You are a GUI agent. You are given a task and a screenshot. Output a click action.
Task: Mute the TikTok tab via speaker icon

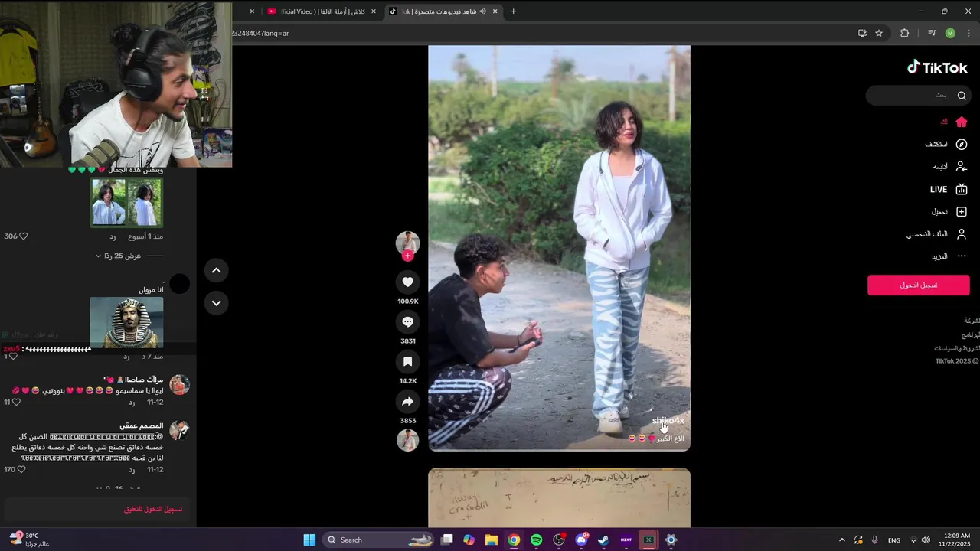point(483,11)
